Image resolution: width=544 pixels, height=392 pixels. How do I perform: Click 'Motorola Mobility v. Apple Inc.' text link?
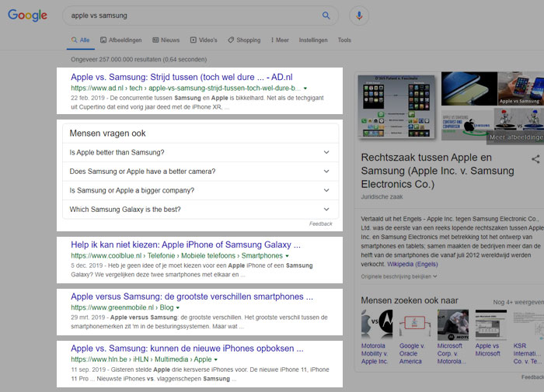pyautogui.click(x=375, y=353)
